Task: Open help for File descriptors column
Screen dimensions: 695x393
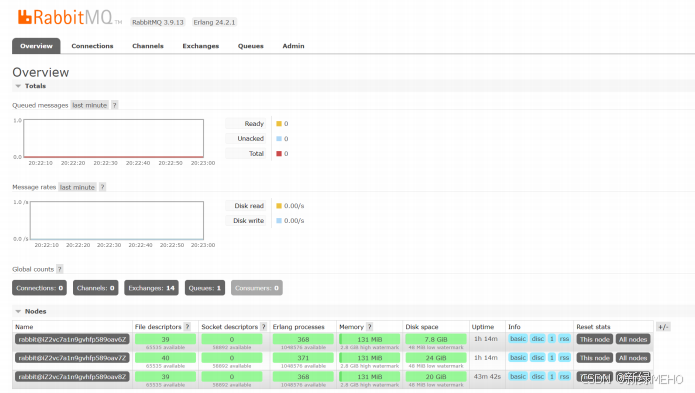Action: tap(187, 327)
